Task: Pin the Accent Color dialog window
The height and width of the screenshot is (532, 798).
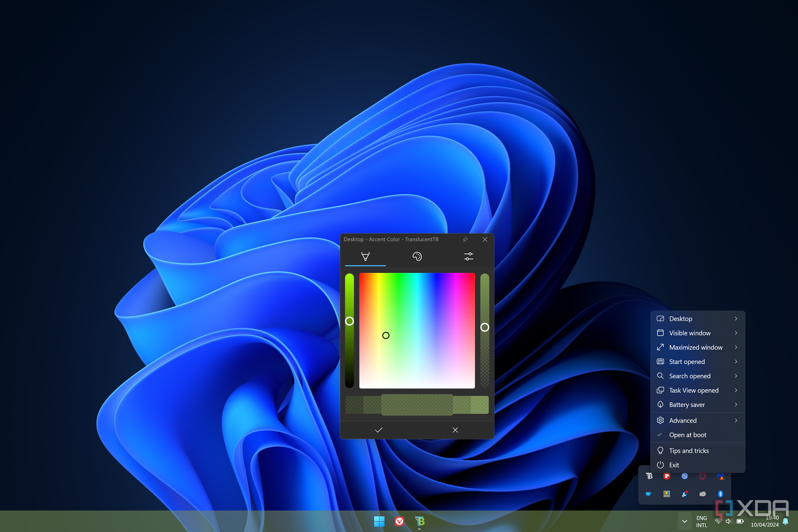Action: [465, 239]
